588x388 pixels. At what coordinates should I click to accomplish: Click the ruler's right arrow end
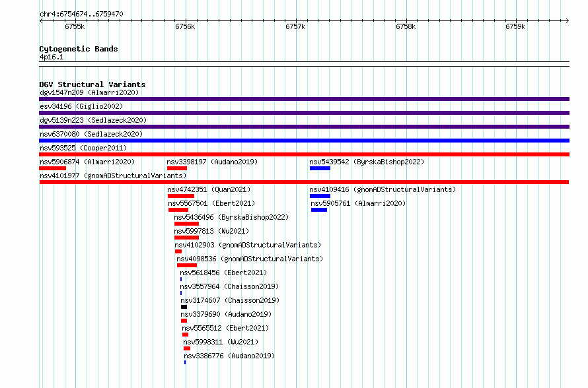[567, 21]
